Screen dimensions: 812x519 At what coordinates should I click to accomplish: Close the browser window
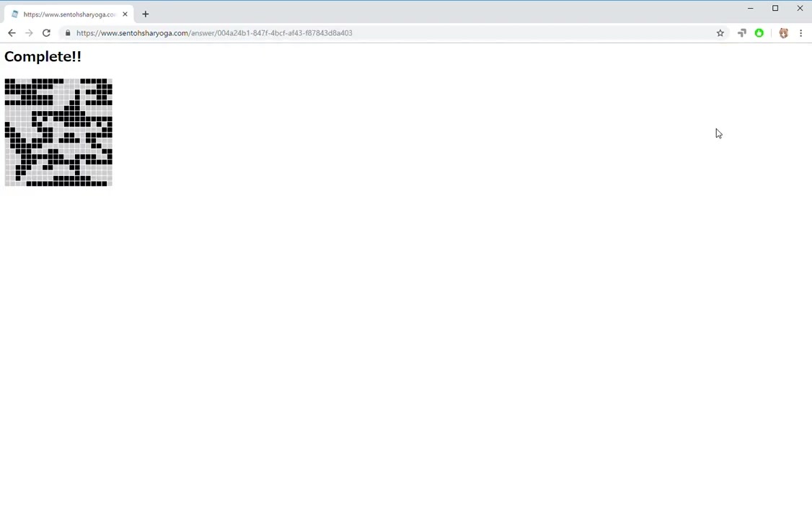pos(800,8)
